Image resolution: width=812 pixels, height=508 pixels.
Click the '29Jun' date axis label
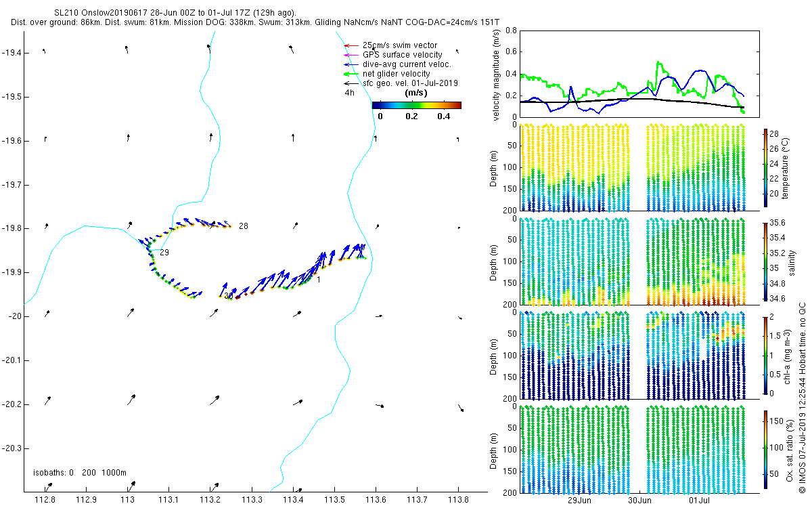580,501
